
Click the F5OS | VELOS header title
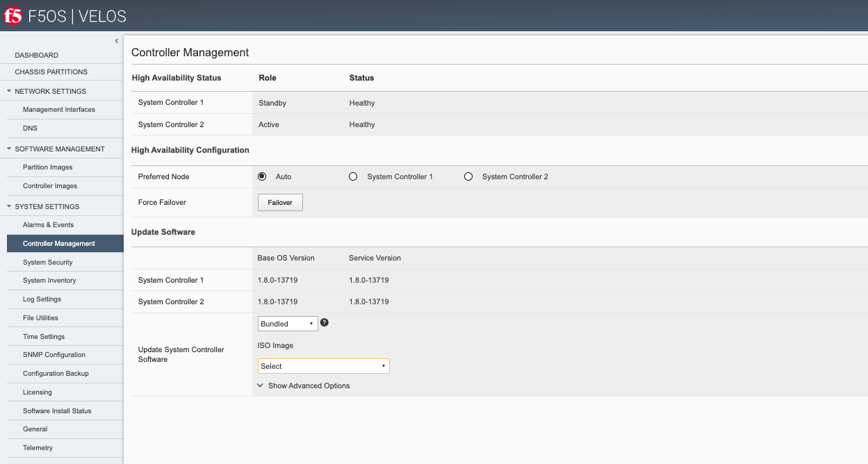77,16
